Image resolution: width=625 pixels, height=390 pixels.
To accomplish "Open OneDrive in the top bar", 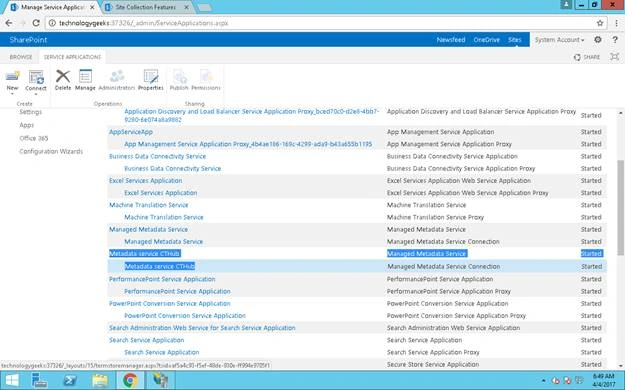I will (x=487, y=39).
